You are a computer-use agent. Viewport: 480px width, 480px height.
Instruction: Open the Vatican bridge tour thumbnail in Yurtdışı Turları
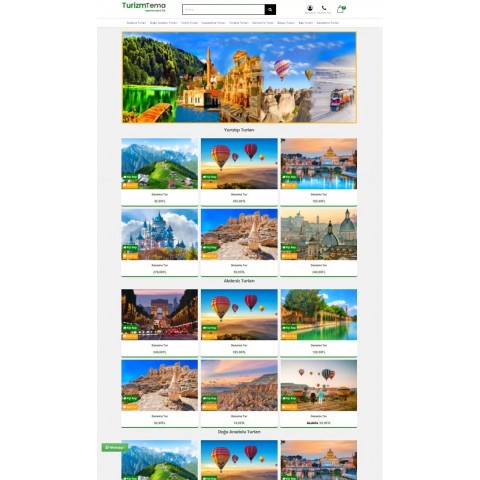pyautogui.click(x=319, y=164)
